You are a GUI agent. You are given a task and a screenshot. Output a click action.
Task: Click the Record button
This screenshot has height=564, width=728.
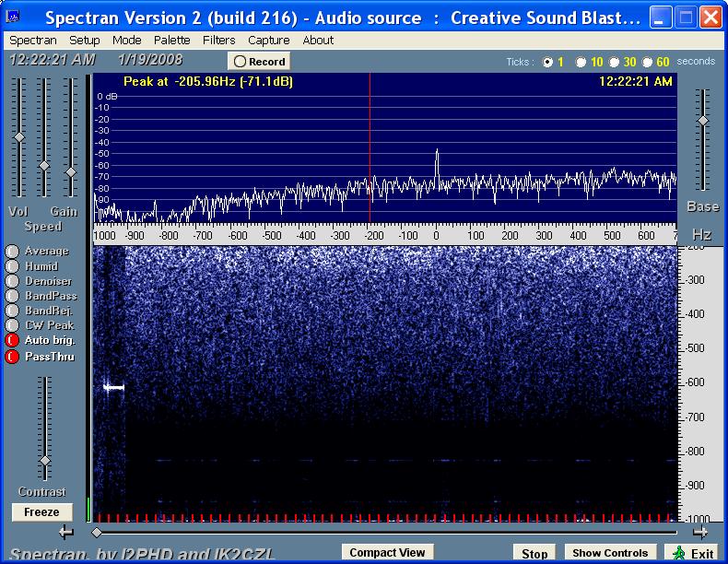pos(259,61)
